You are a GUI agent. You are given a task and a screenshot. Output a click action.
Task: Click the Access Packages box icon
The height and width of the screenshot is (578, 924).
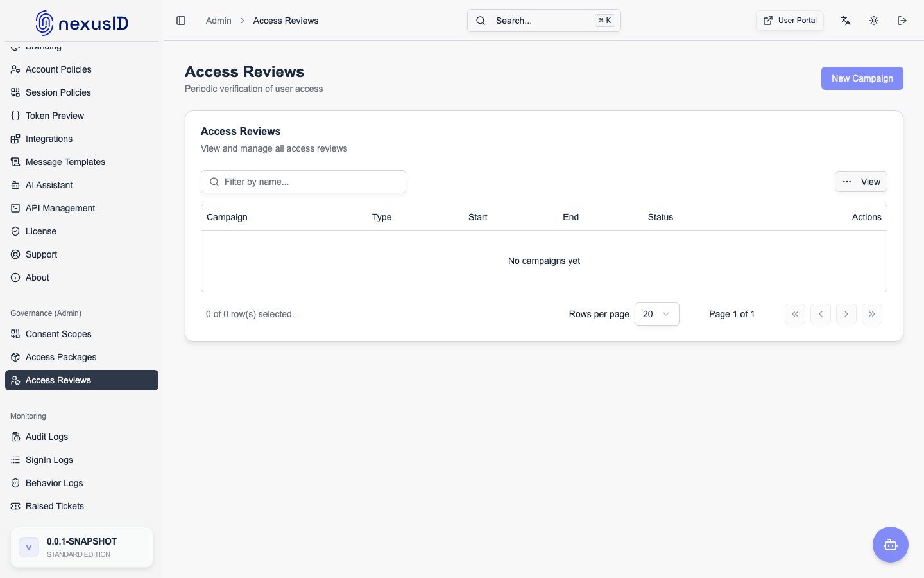[x=15, y=357]
